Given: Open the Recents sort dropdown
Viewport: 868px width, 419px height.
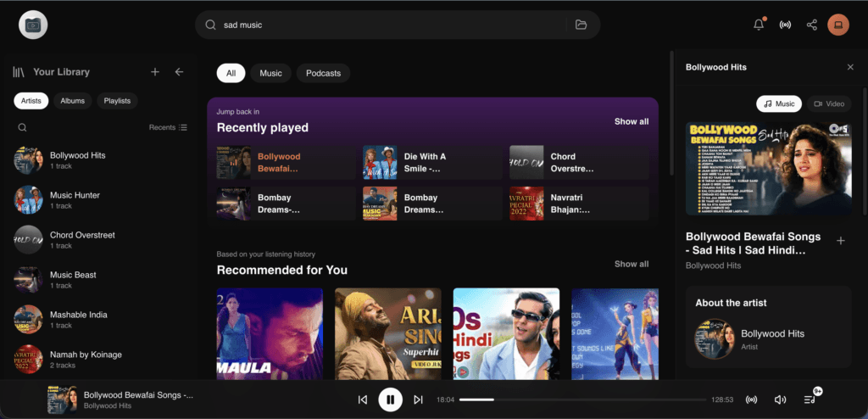Looking at the screenshot, I should coord(168,127).
